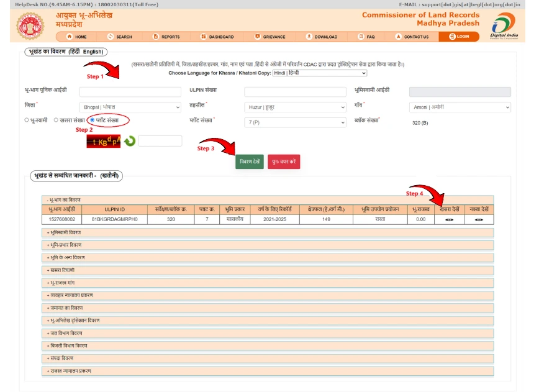The width and height of the screenshot is (539, 392).
Task: Expand the भू-अभिलेख ट्रांसेक्शन विवरण section
Action: pyautogui.click(x=268, y=321)
